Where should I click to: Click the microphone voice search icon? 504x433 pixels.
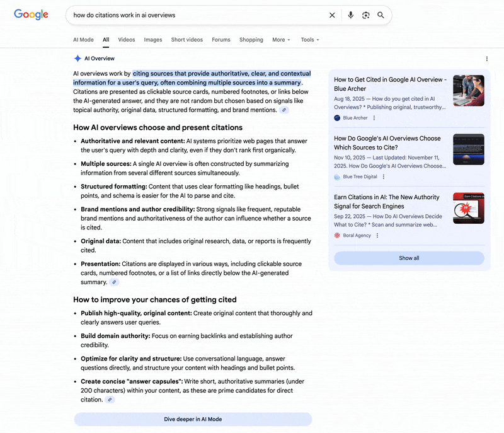coord(351,15)
